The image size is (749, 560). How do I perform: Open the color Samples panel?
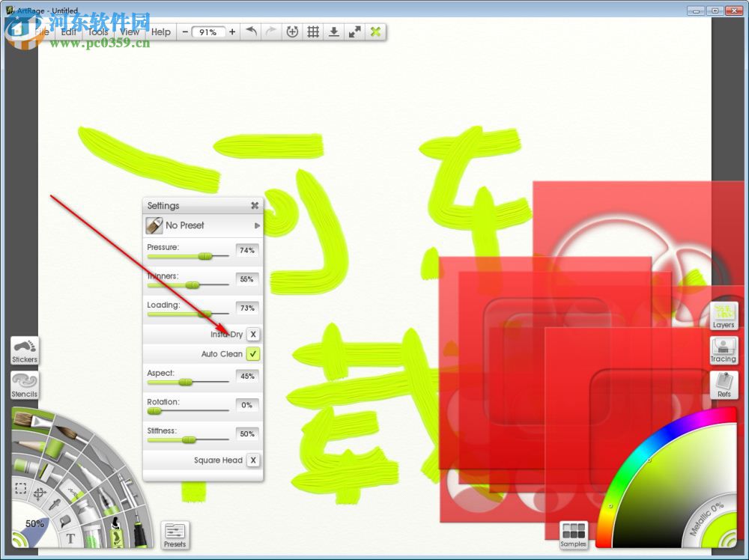pos(573,535)
